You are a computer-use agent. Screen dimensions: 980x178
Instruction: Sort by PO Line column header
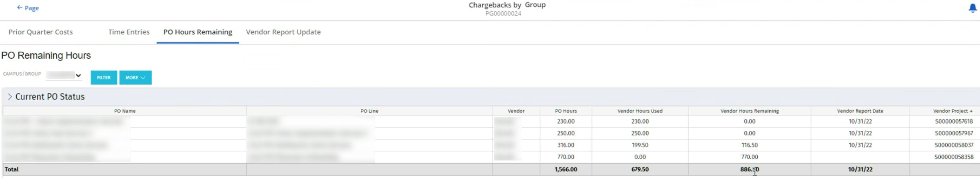point(369,111)
